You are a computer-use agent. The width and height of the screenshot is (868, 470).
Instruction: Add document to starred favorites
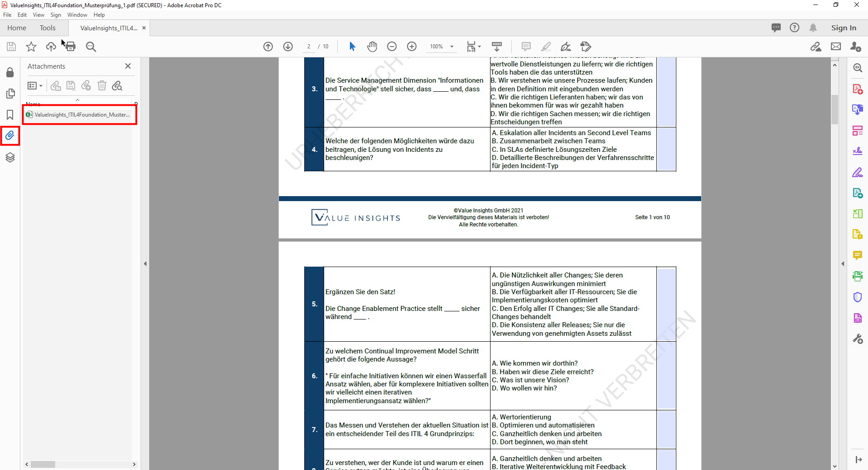pyautogui.click(x=31, y=47)
